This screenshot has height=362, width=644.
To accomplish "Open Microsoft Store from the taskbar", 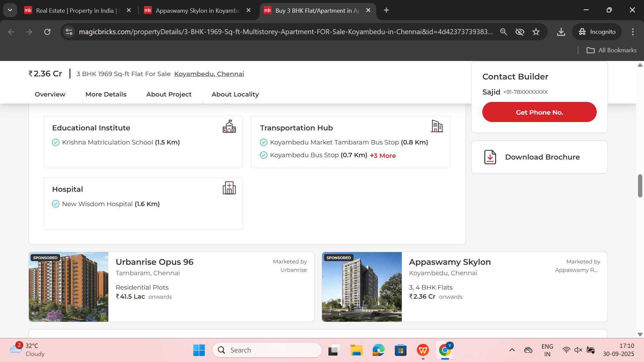I will [400, 350].
